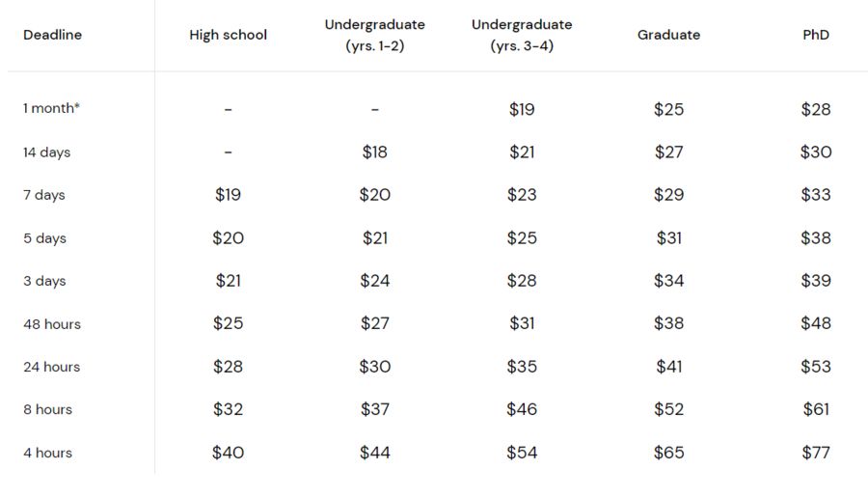Click the Deadline column header
This screenshot has width=868, height=497.
coord(53,35)
